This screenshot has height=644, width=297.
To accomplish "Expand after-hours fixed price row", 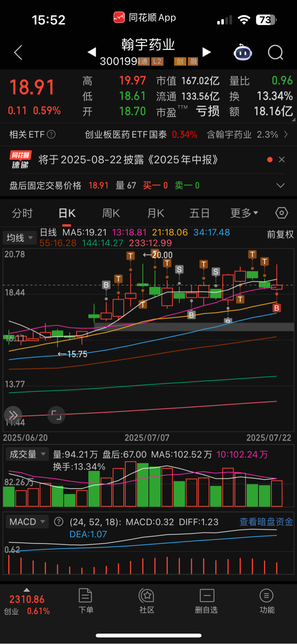I will point(280,185).
